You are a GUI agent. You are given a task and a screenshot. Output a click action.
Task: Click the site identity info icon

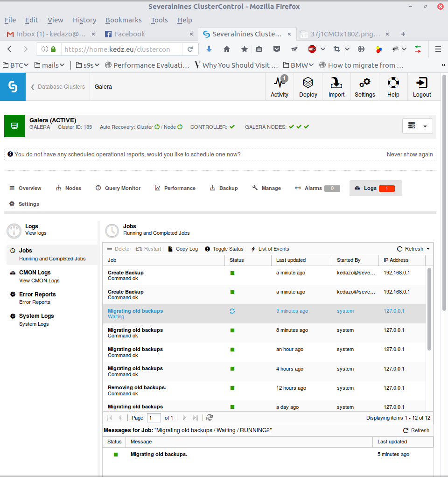[x=44, y=49]
